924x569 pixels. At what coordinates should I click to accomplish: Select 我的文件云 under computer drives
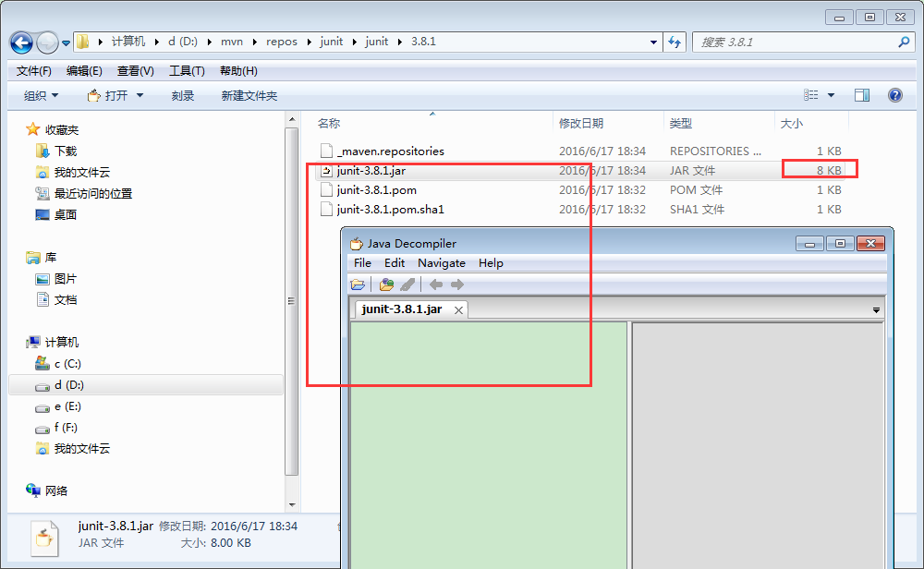point(82,448)
